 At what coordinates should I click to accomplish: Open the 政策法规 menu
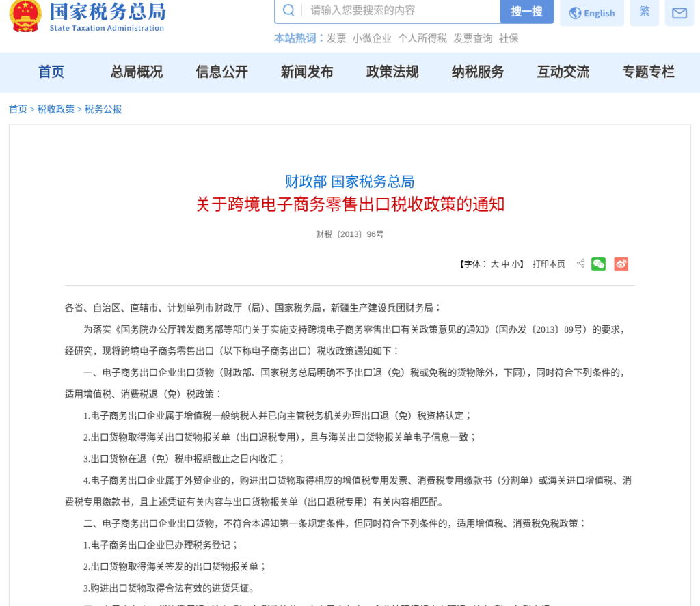392,72
